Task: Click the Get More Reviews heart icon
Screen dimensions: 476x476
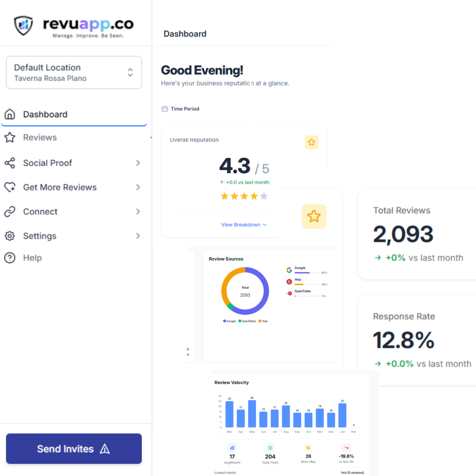Action: point(10,187)
